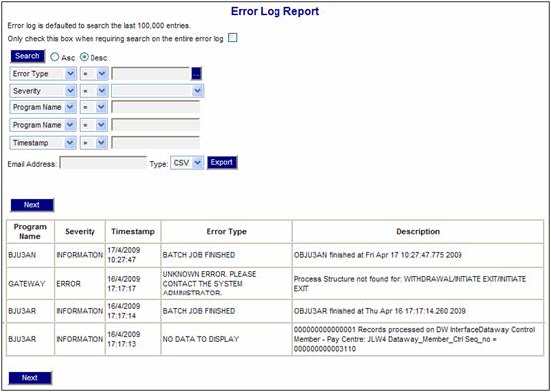Click the Records processed description cell
This screenshot has height=392, width=551.
(x=418, y=339)
